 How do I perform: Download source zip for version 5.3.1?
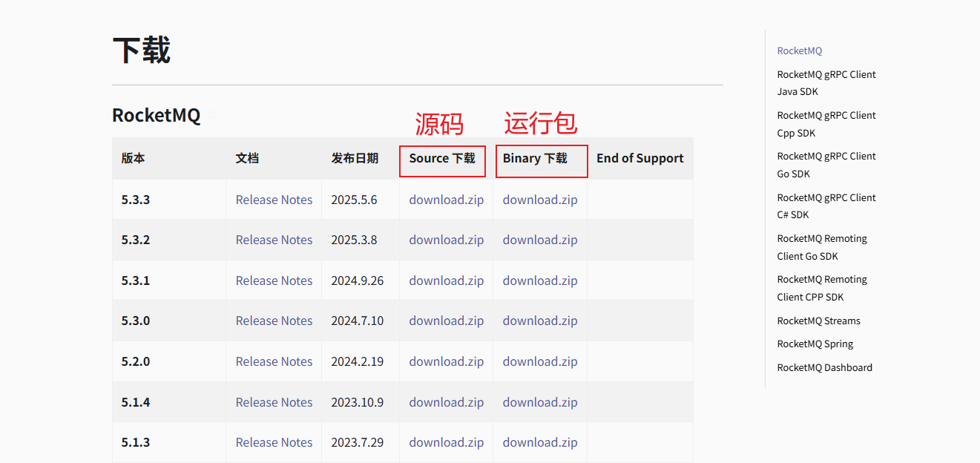pyautogui.click(x=446, y=280)
